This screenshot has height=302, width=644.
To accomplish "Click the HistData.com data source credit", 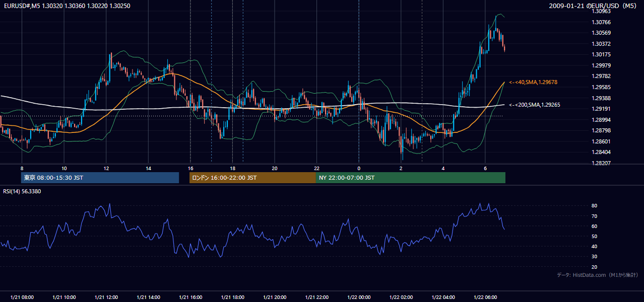I will pyautogui.click(x=598, y=275).
